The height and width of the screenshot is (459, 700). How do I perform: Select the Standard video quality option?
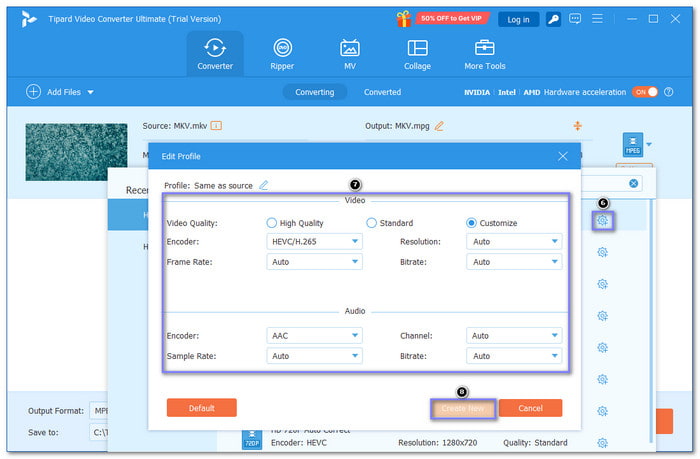372,223
